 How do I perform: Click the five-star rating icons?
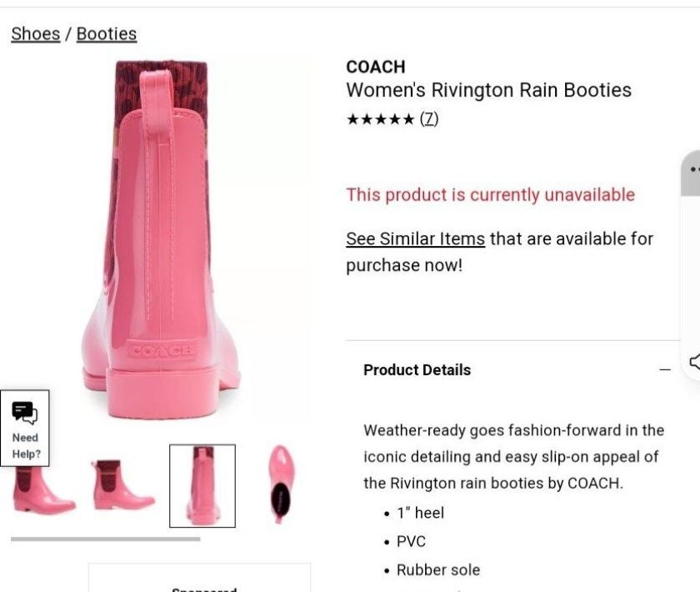pos(380,119)
